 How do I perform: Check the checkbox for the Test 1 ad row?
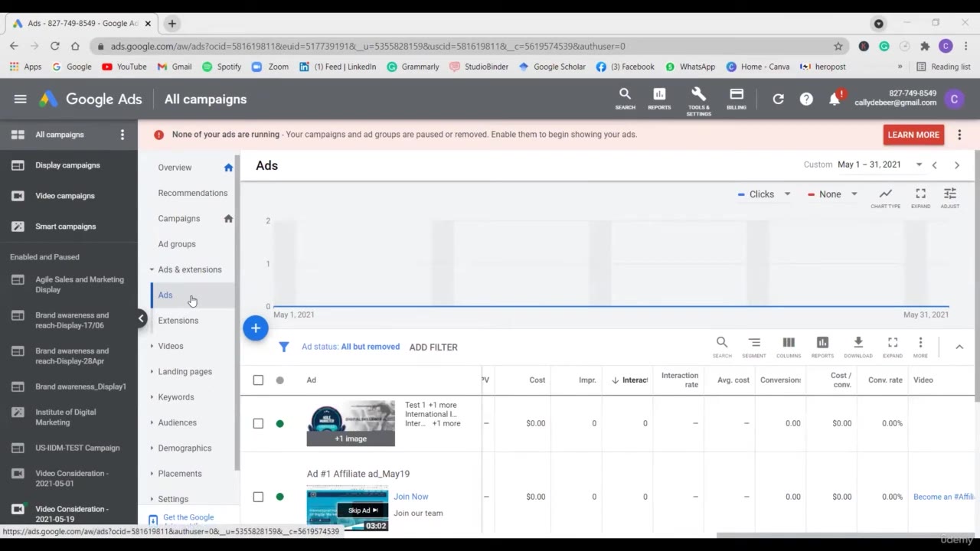258,422
